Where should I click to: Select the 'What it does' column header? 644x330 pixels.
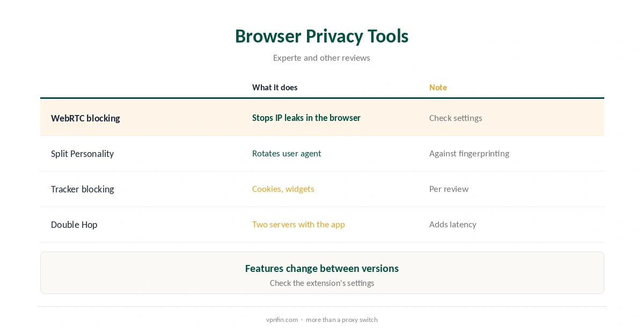click(275, 88)
